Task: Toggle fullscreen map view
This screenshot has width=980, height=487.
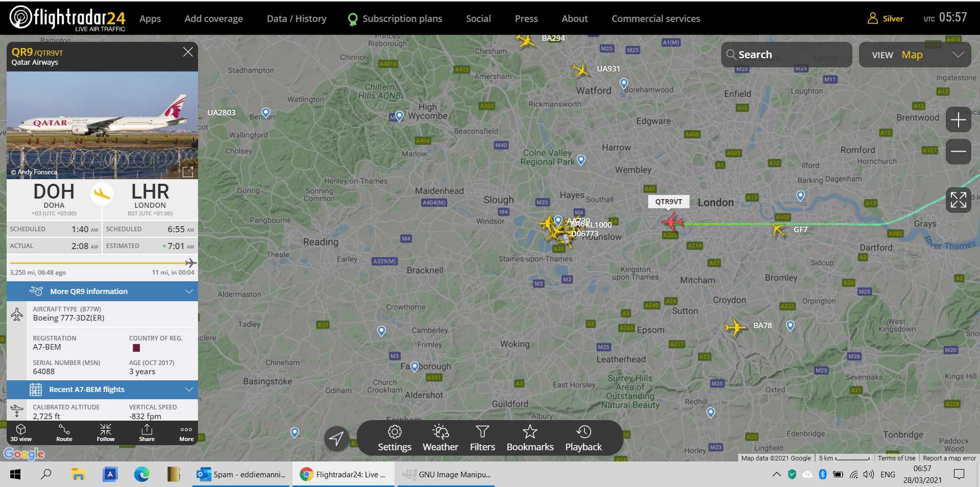Action: click(x=958, y=200)
